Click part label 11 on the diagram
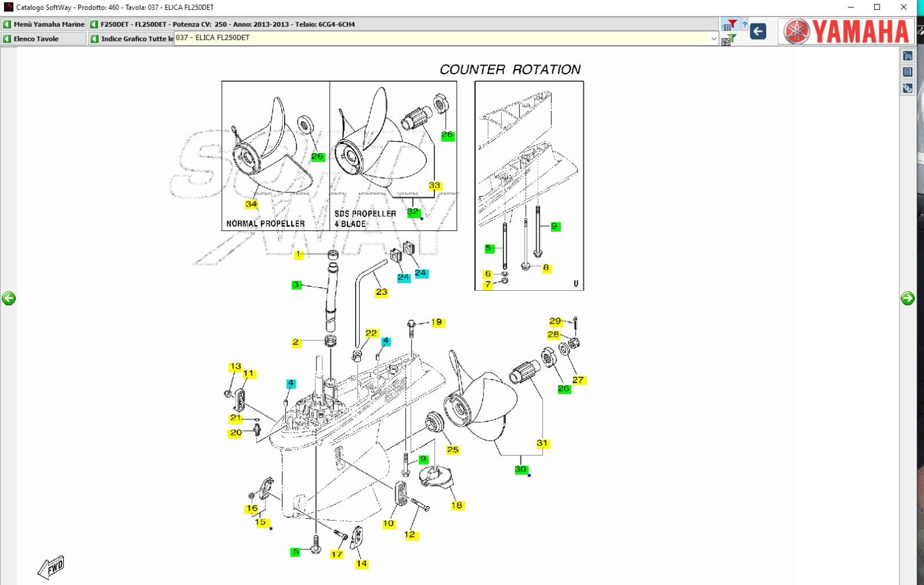924x585 pixels. point(249,374)
